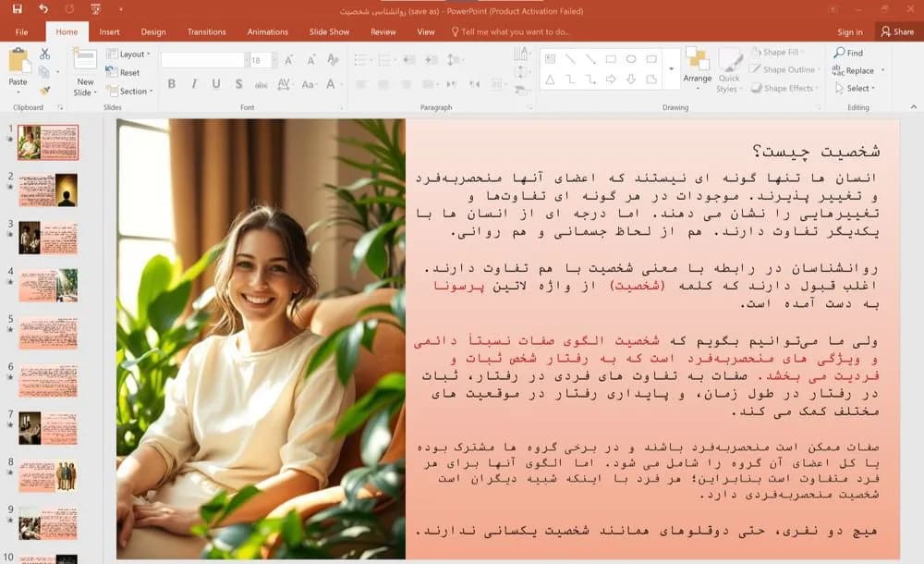Open the File menu
This screenshot has width=924, height=564.
22,31
